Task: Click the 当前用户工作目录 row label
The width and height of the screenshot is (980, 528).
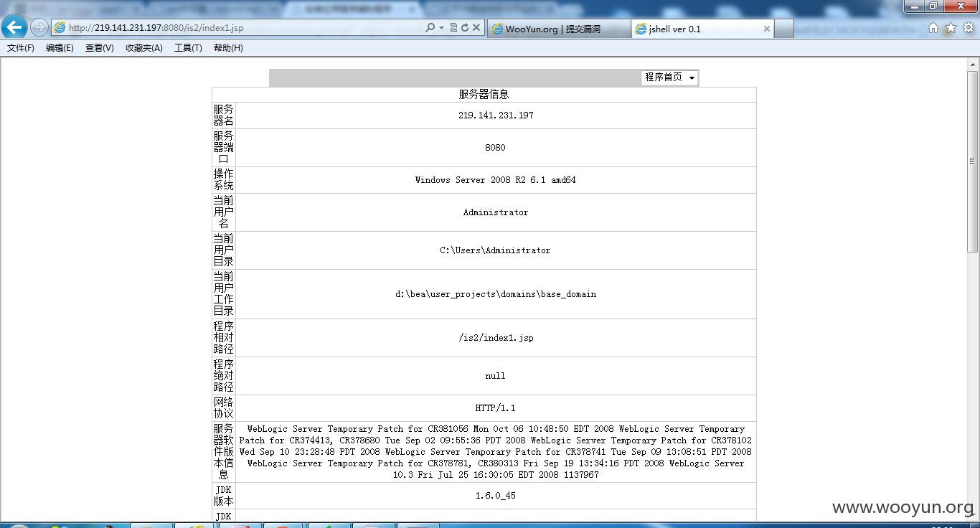Action: pos(224,294)
